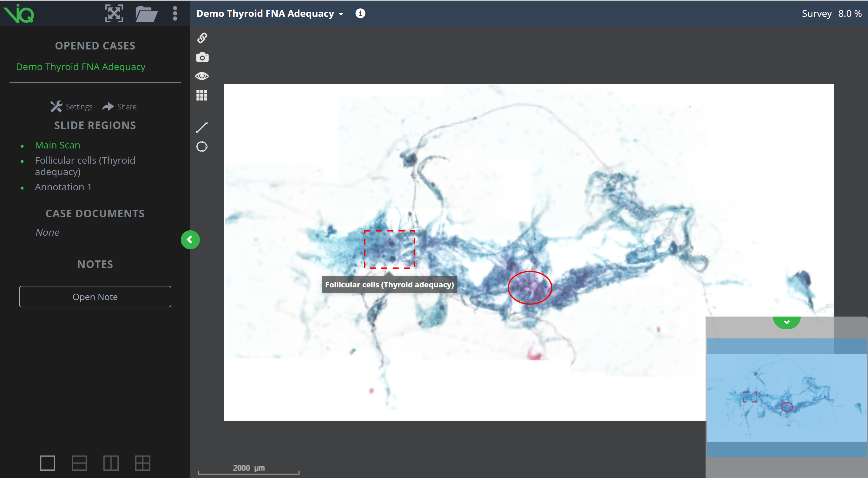The width and height of the screenshot is (868, 478).
Task: Click the minimap overview thumbnail
Action: 786,397
